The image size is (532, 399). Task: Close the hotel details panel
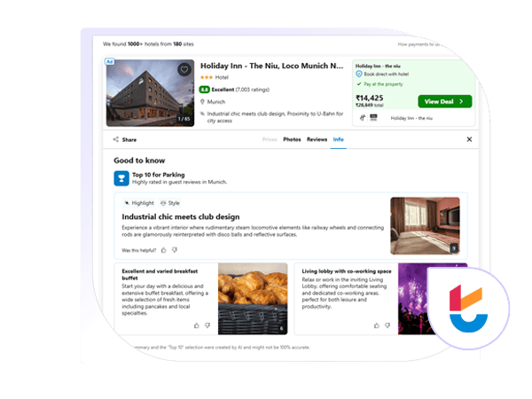(469, 139)
